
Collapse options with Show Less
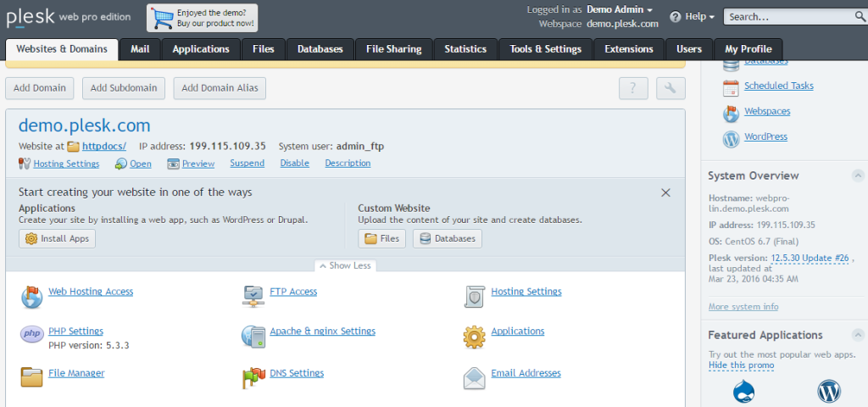[346, 265]
